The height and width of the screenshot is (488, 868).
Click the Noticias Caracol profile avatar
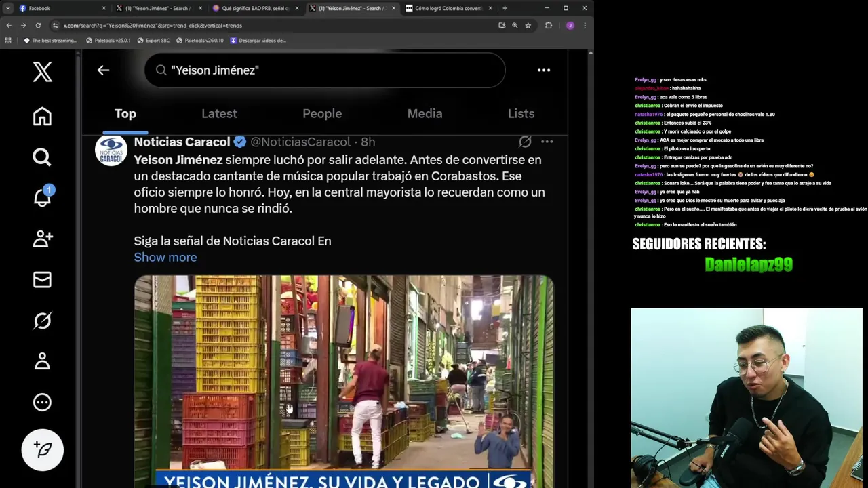(x=111, y=150)
